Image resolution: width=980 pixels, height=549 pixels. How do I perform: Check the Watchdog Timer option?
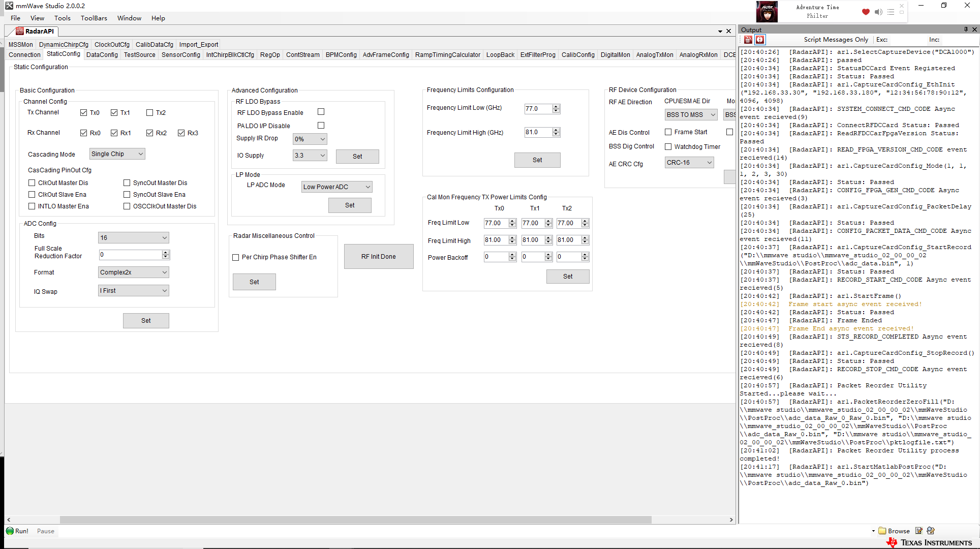(668, 147)
